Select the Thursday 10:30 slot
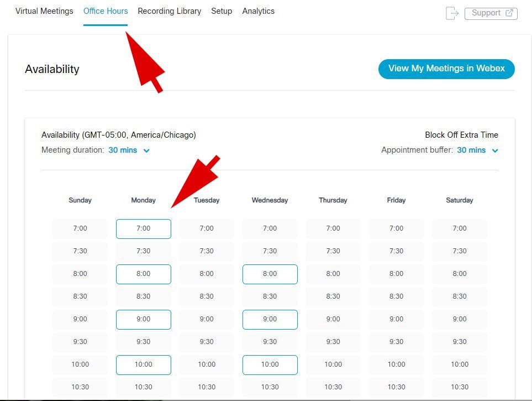The width and height of the screenshot is (532, 401). 333,387
